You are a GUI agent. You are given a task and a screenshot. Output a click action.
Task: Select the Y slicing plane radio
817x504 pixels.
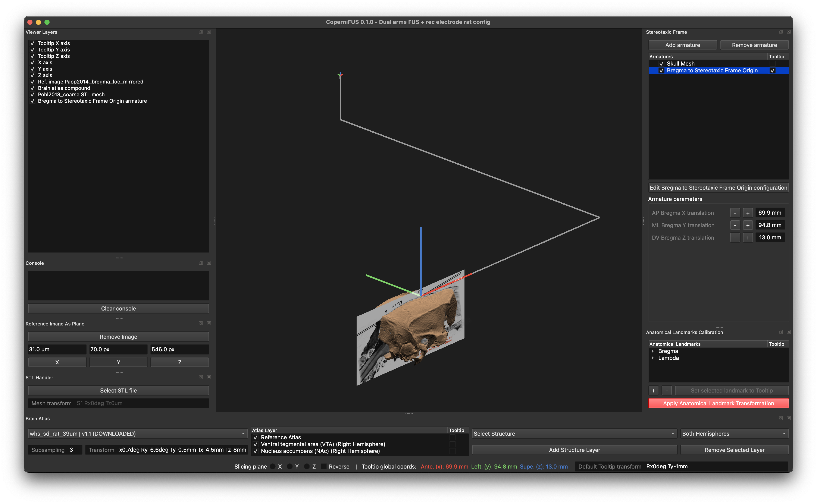point(289,466)
